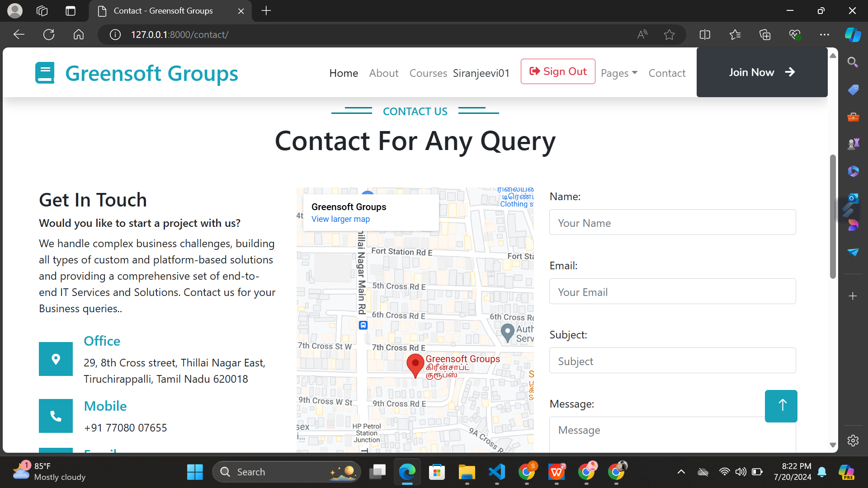
Task: Click the profile avatar icon
Action: 15,11
